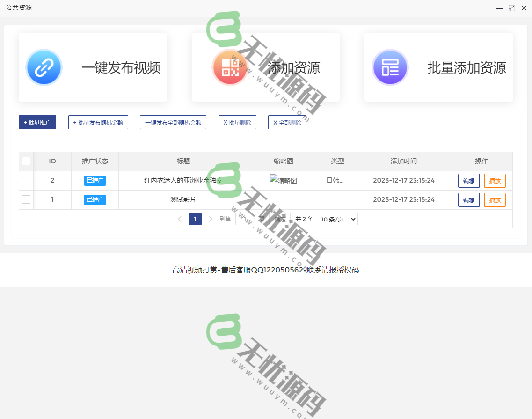Click the list icon on 批量添加资源 card
This screenshot has height=419, width=532.
click(x=390, y=67)
